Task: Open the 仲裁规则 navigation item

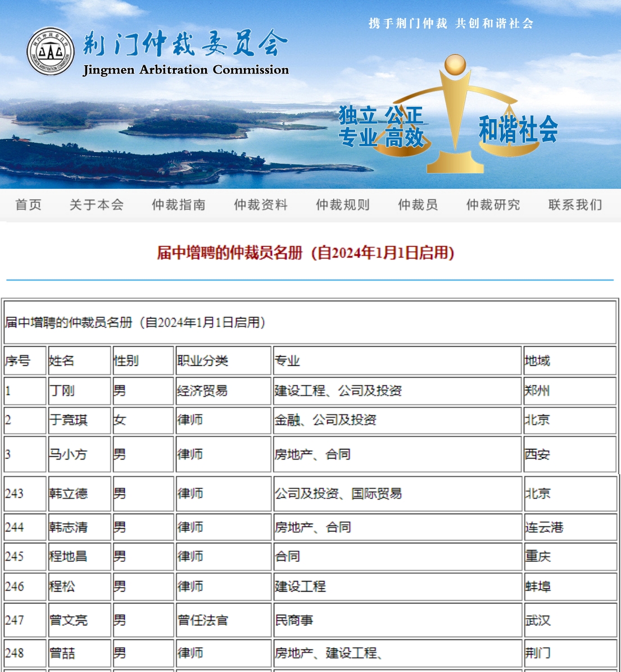Action: tap(343, 205)
